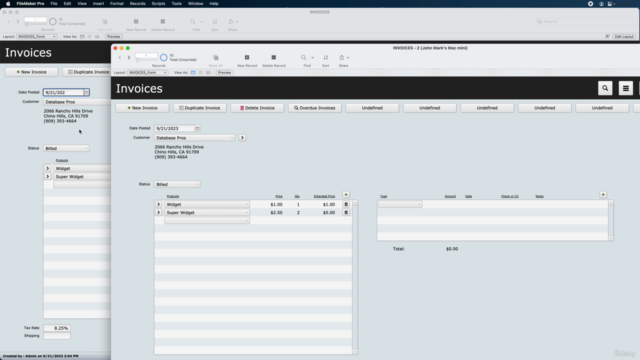Open the Records menu
The image size is (640, 360).
point(138,4)
